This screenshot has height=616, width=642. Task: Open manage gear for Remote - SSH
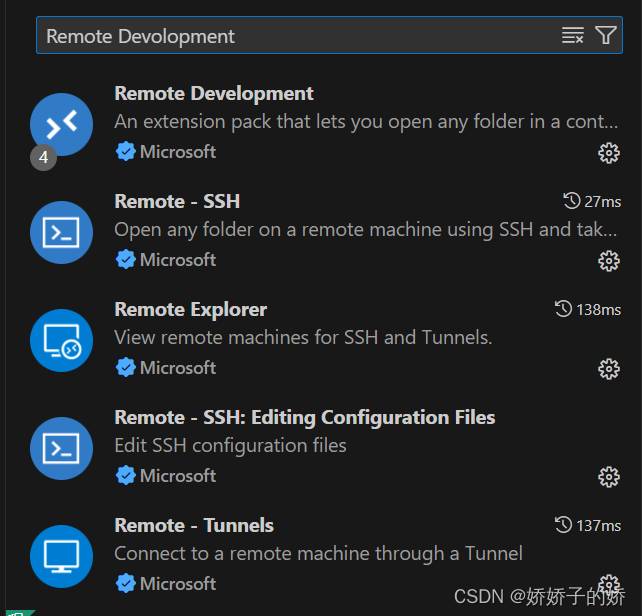(608, 260)
